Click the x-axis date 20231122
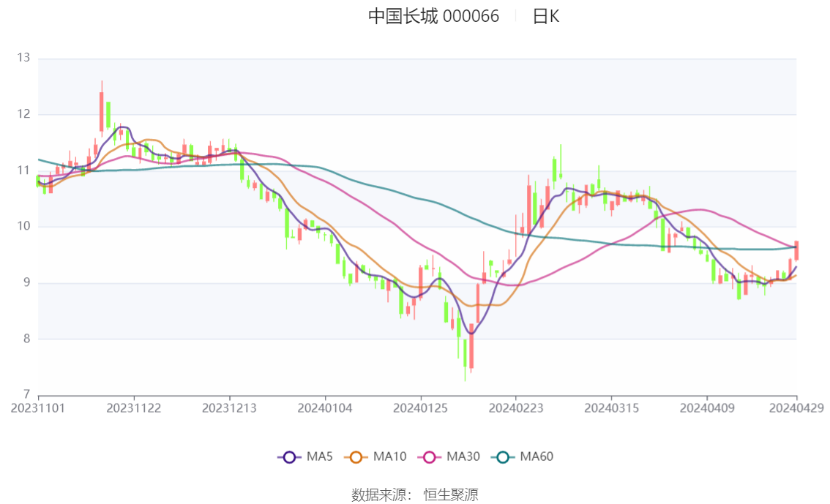The height and width of the screenshot is (504, 830). pyautogui.click(x=133, y=408)
